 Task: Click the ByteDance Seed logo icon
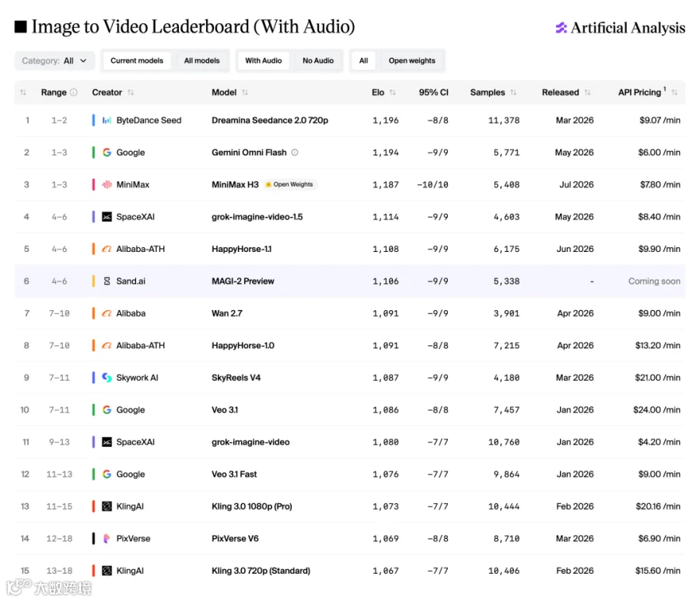[x=107, y=120]
